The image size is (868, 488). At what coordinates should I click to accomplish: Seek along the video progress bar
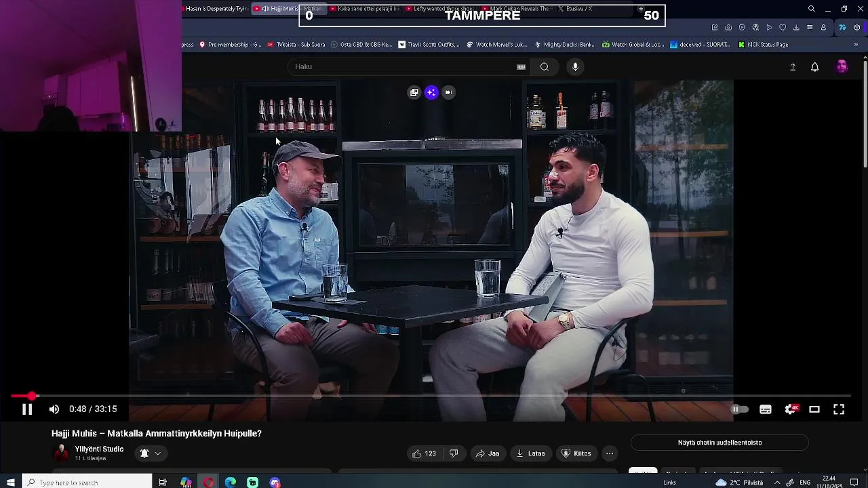pos(431,396)
